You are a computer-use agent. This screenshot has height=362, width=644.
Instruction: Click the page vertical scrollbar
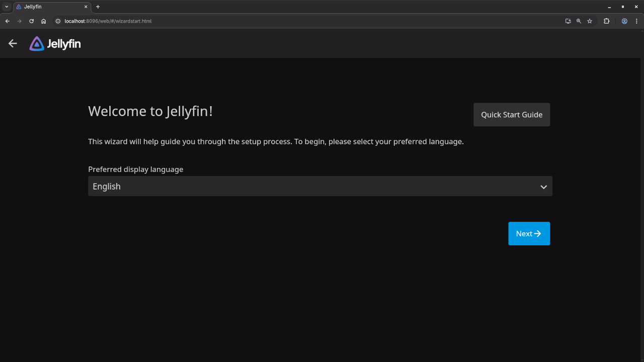[642, 195]
